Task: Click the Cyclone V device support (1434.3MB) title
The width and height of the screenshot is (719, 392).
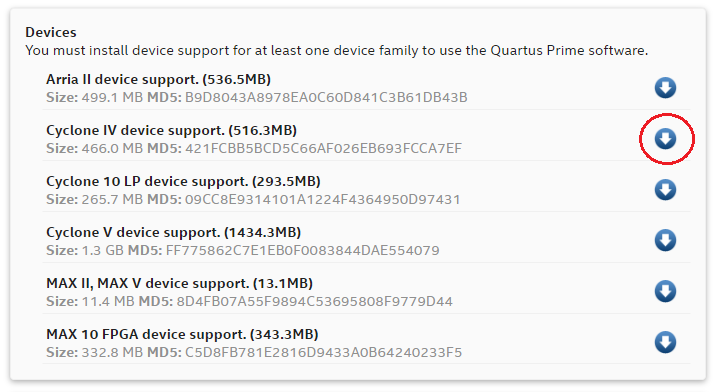Action: tap(173, 232)
